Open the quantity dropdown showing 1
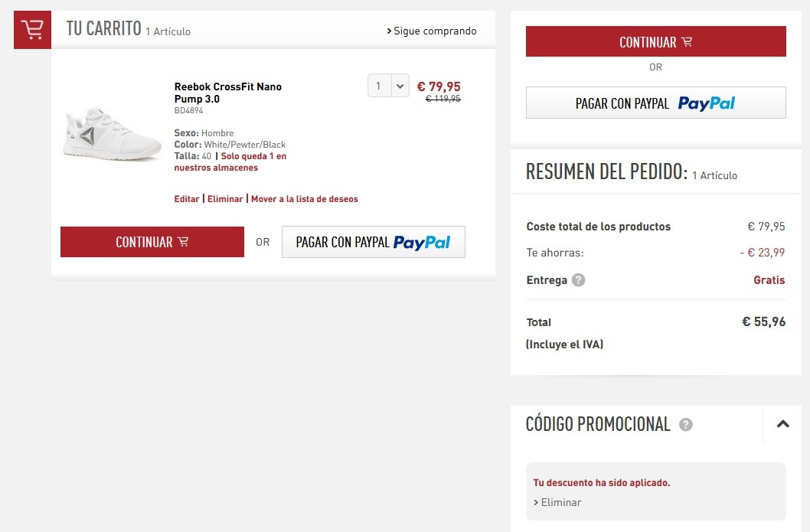Image resolution: width=810 pixels, height=532 pixels. point(388,86)
